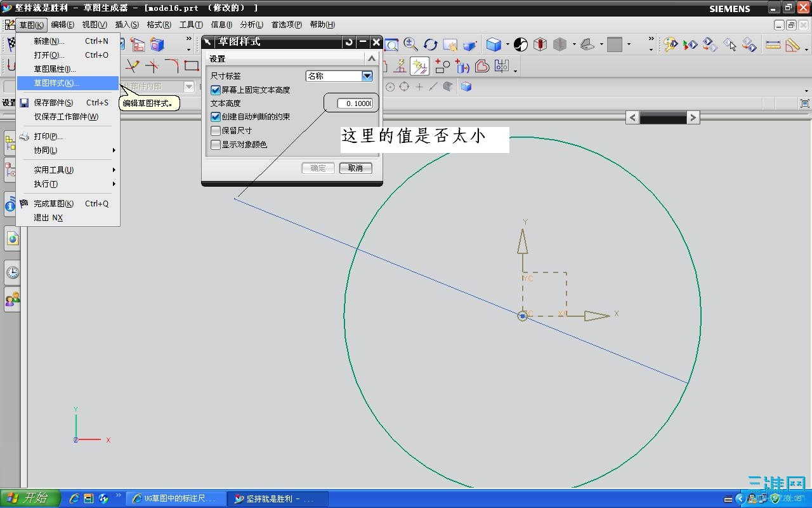Viewport: 812px width, 508px height.
Task: Open the 插入 menu
Action: (126, 25)
